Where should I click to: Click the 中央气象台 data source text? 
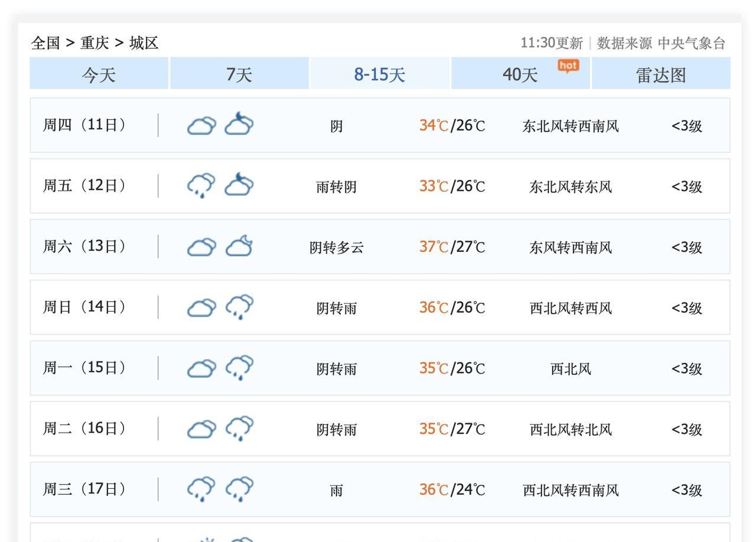(691, 43)
